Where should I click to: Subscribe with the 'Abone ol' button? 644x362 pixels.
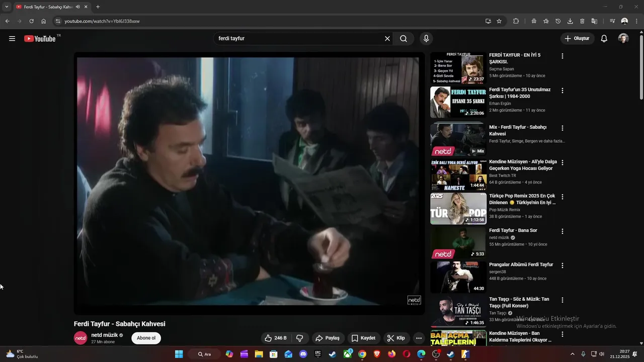coord(146,338)
